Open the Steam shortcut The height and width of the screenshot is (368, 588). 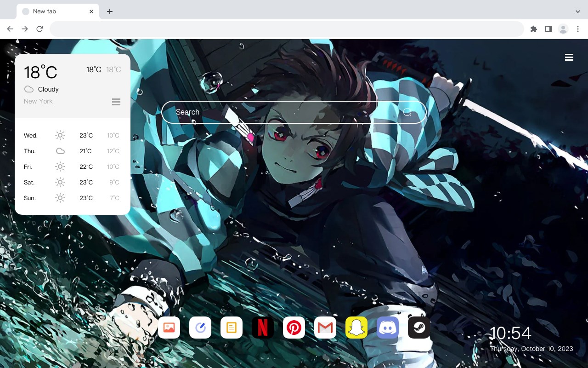pyautogui.click(x=419, y=328)
